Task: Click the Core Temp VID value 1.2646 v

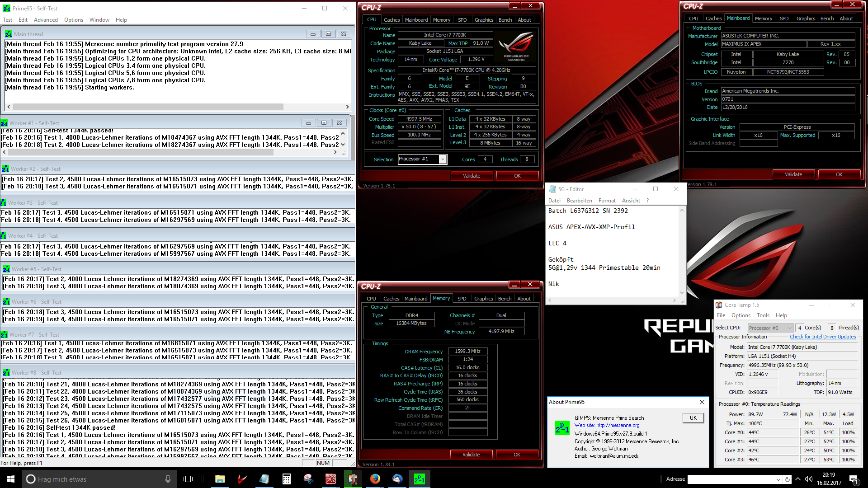Action: click(x=762, y=374)
